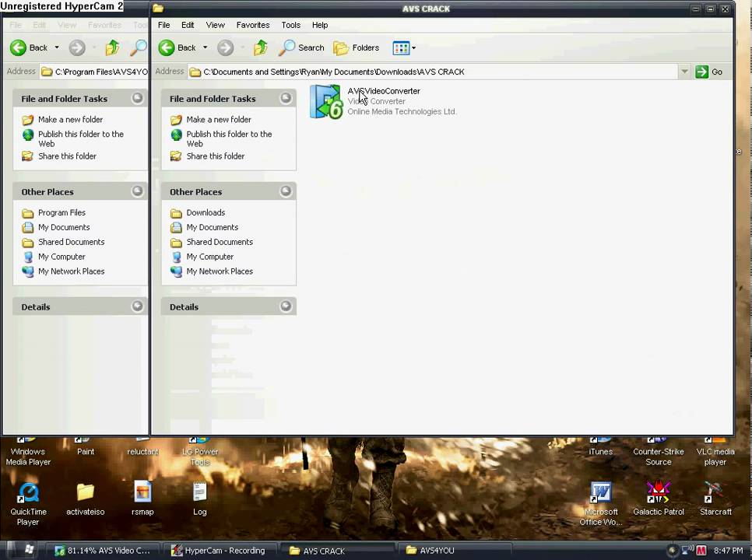Image resolution: width=752 pixels, height=560 pixels.
Task: Open iTunes desktop shortcut
Action: 600,447
